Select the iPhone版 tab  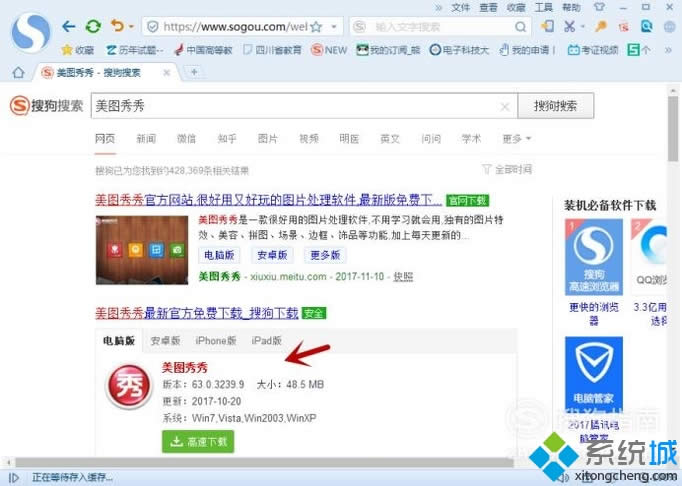[216, 341]
